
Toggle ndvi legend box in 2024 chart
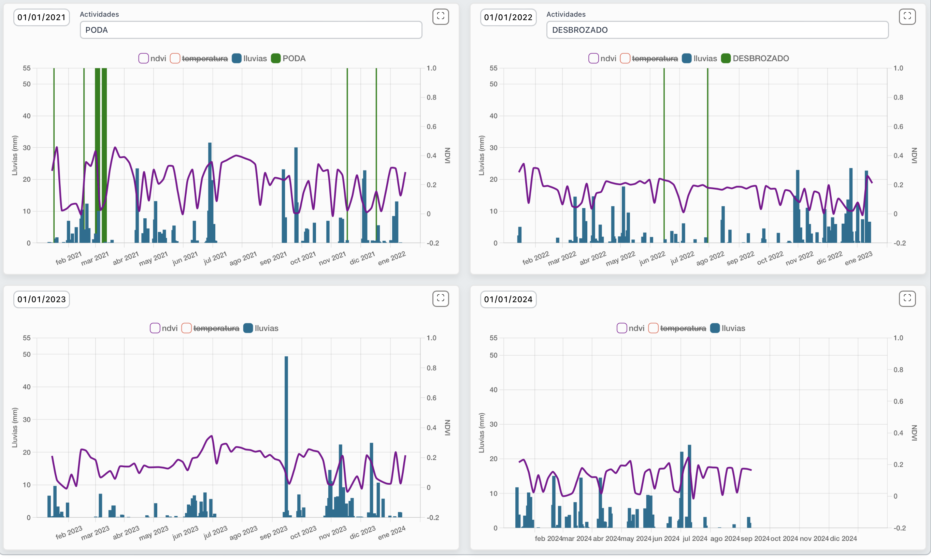622,328
